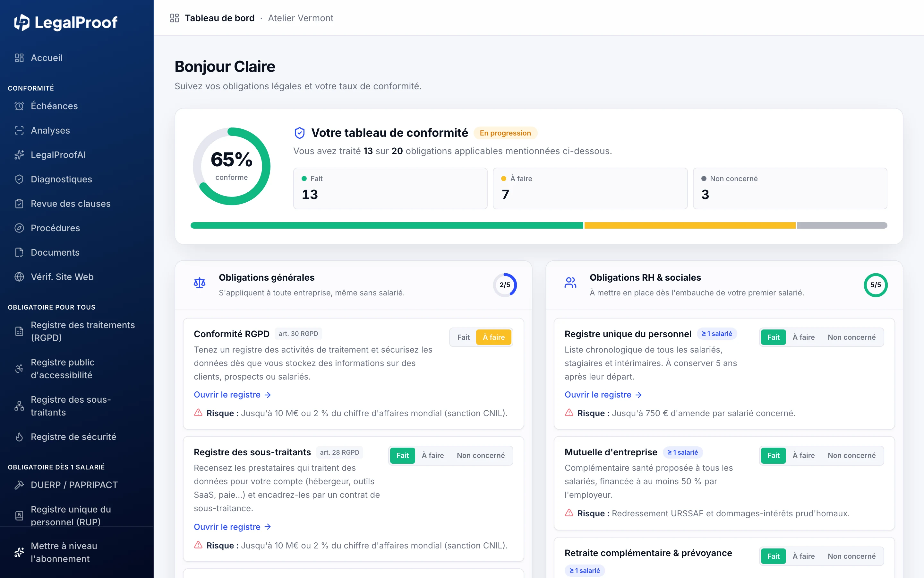Click Atelier Vermont in the breadcrumb

click(301, 18)
